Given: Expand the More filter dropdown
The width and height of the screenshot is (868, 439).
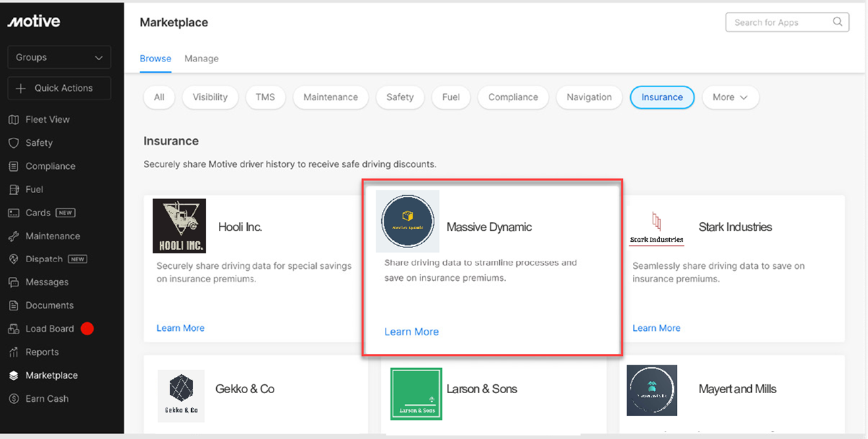Looking at the screenshot, I should coord(731,97).
